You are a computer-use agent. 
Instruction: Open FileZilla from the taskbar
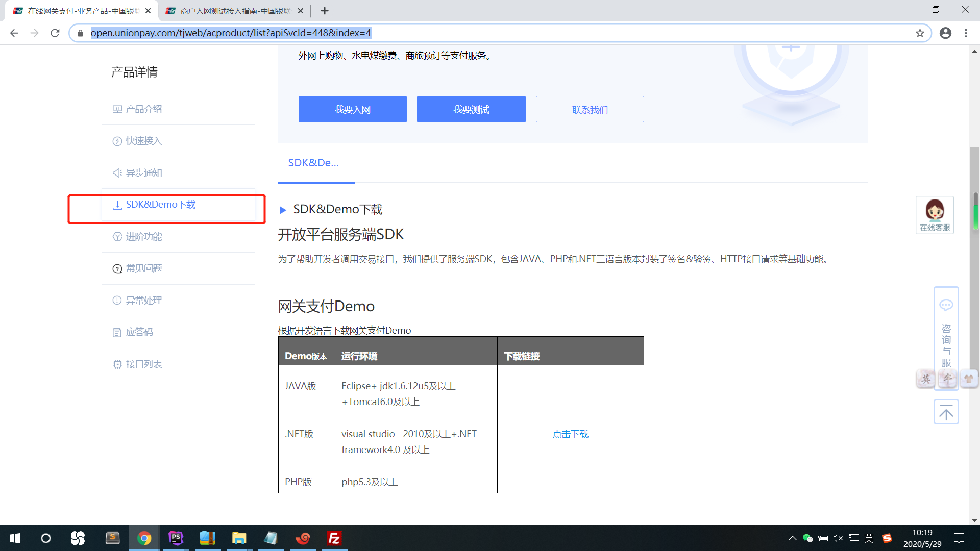[x=334, y=538]
